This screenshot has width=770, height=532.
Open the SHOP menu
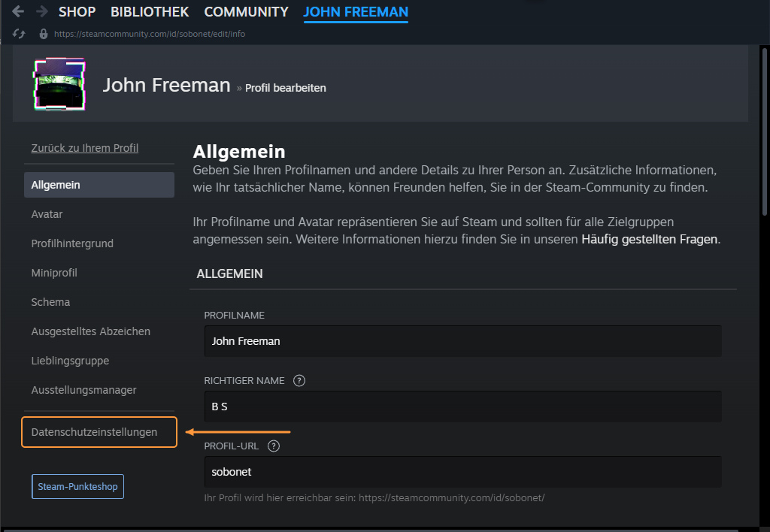77,12
